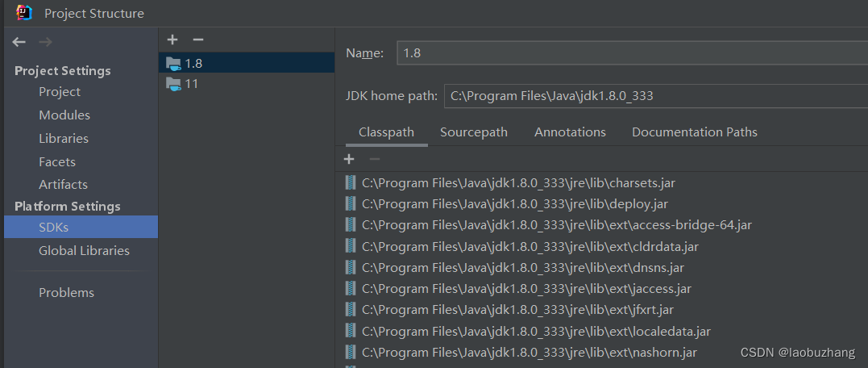Image resolution: width=868 pixels, height=368 pixels.
Task: Click the JDK home path field
Action: pos(656,96)
